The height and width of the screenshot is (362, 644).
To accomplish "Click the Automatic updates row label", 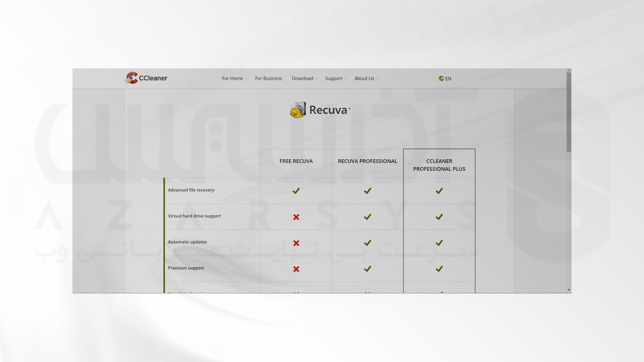I will coord(187,242).
